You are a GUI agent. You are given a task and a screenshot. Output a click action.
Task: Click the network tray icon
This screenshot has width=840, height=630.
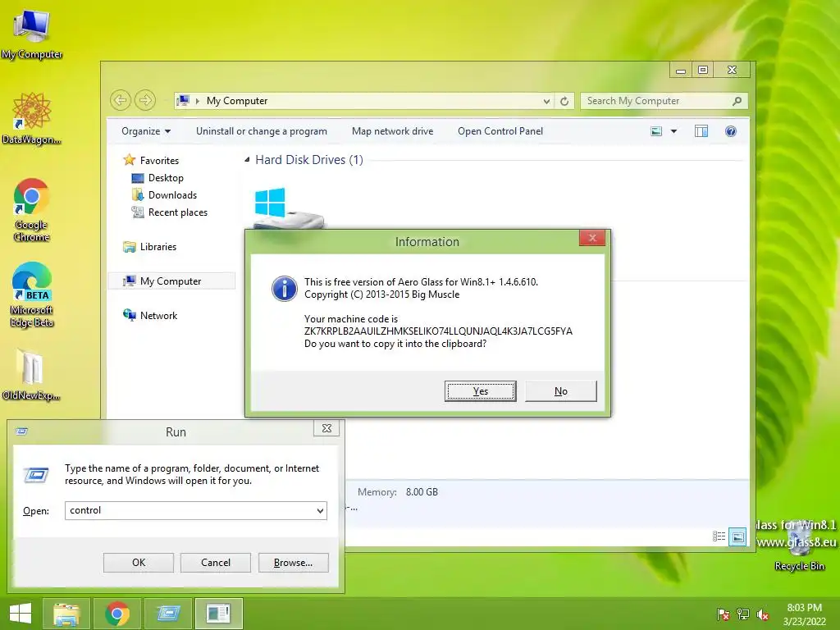pos(743,614)
